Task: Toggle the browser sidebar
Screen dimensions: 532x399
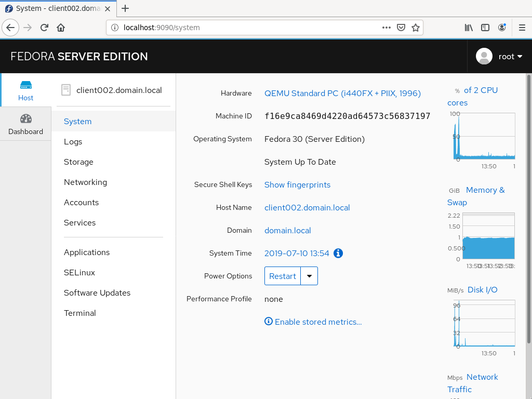Action: click(485, 28)
